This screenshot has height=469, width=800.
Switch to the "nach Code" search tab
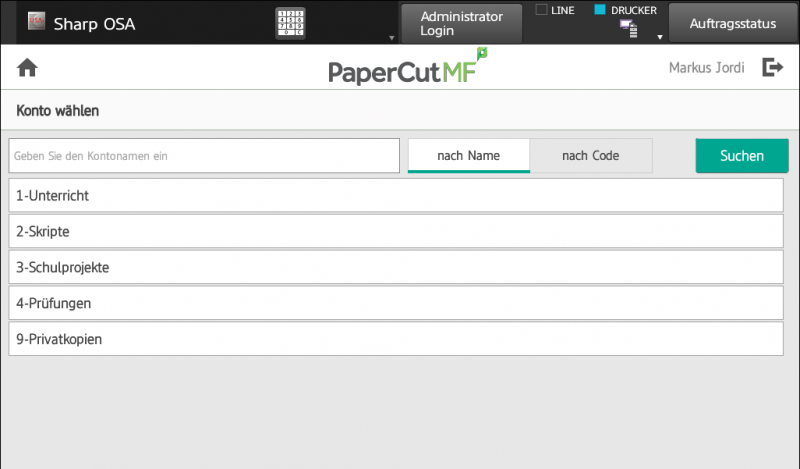pyautogui.click(x=590, y=156)
